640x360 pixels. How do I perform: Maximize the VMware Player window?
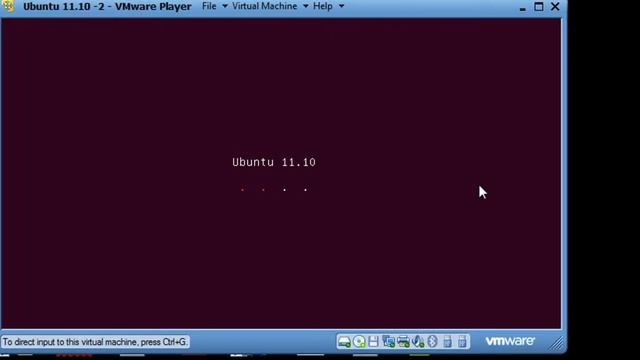539,6
